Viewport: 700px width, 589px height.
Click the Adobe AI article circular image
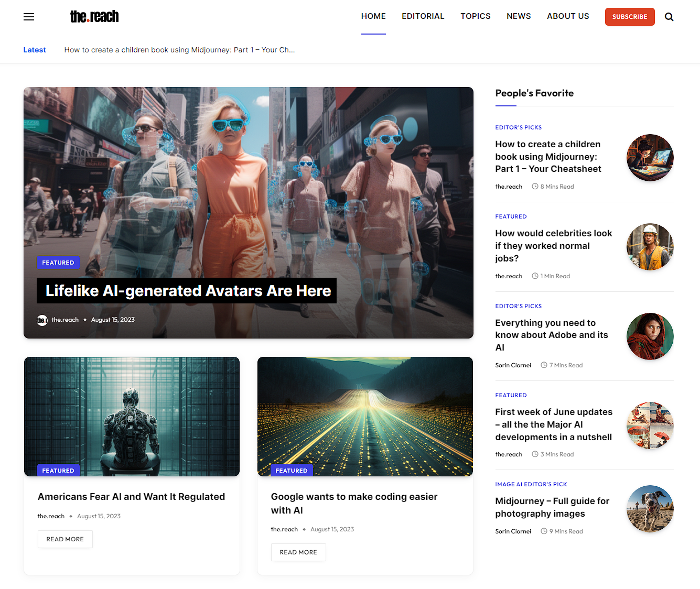(650, 336)
